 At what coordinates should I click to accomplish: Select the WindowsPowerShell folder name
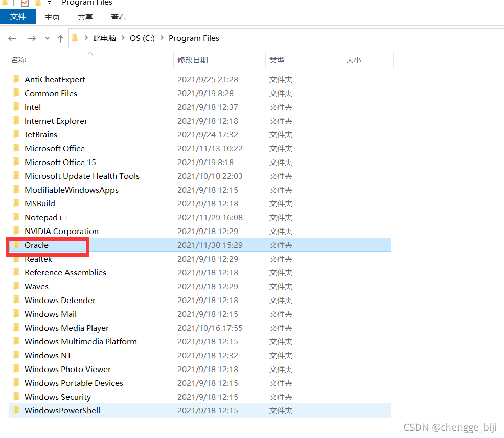tap(62, 411)
